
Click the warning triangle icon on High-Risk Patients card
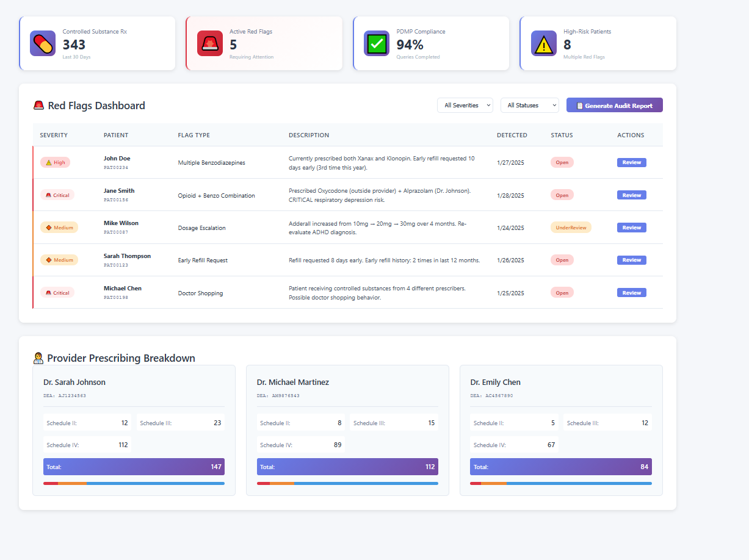pos(544,43)
